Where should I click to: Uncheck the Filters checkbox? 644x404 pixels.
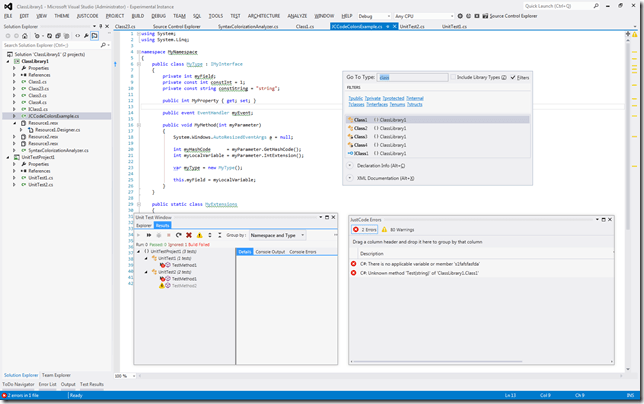click(x=514, y=76)
